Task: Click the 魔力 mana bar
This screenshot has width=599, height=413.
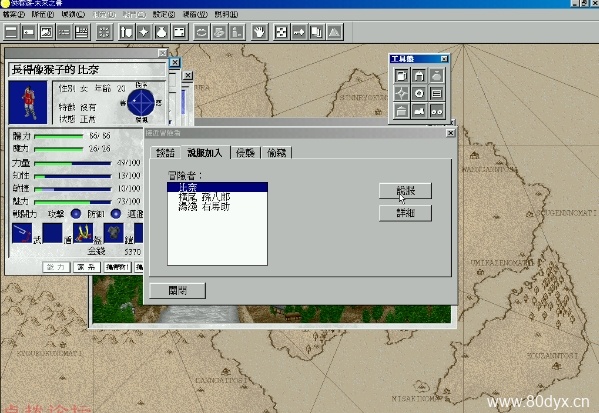Action: 58,149
